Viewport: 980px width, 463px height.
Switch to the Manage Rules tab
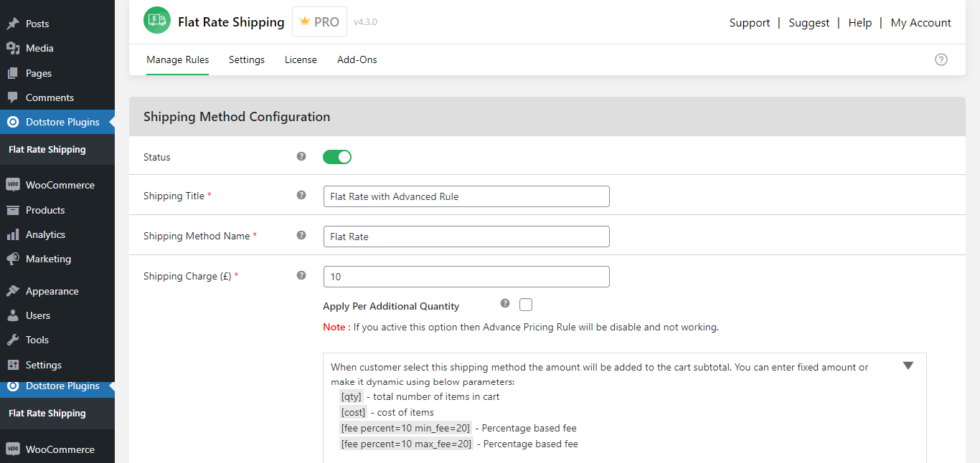pyautogui.click(x=178, y=59)
